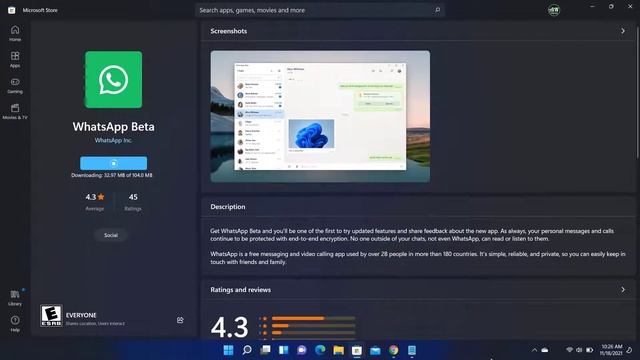Open the Gaming section in sidebar

pyautogui.click(x=15, y=86)
